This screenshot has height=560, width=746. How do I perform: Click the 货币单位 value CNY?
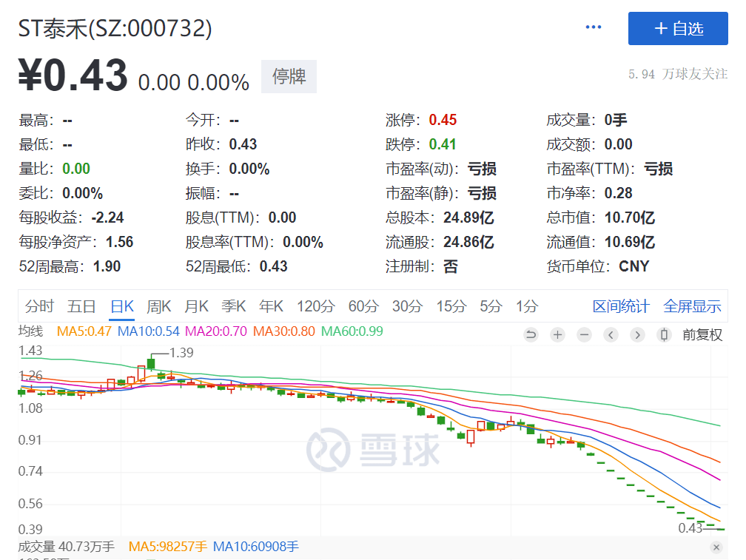click(x=634, y=266)
